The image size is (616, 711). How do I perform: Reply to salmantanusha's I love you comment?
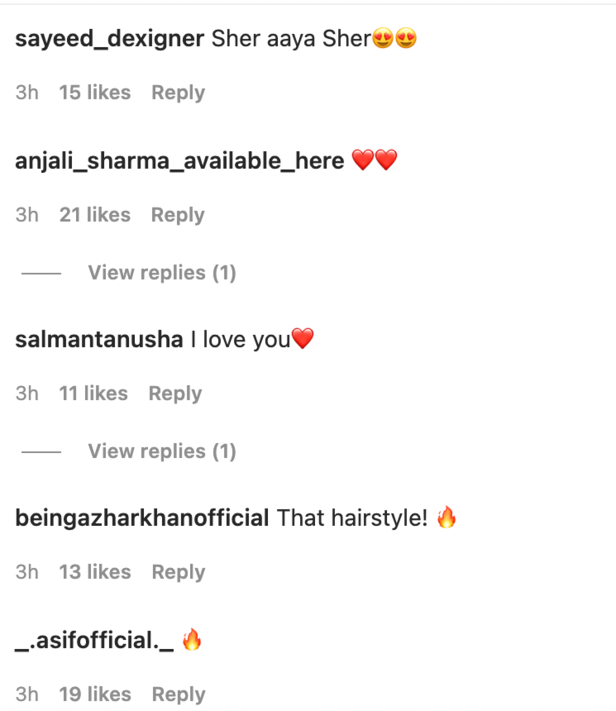click(x=176, y=394)
